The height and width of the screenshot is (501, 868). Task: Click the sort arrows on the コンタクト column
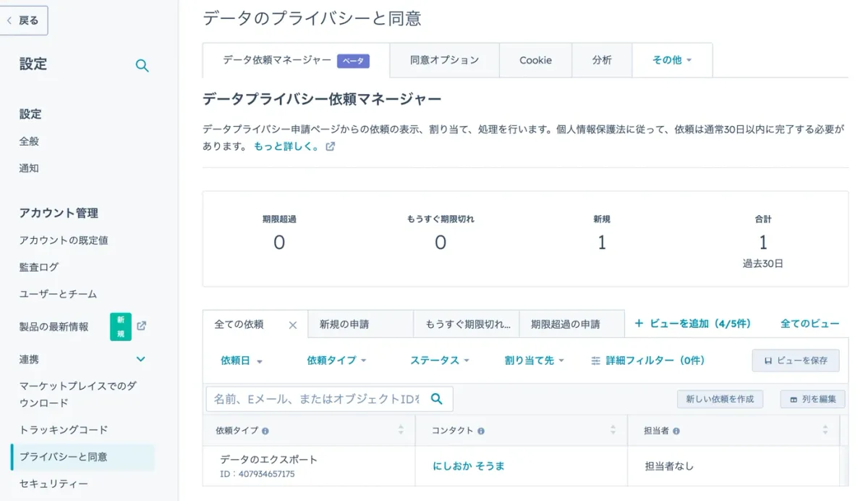(613, 430)
